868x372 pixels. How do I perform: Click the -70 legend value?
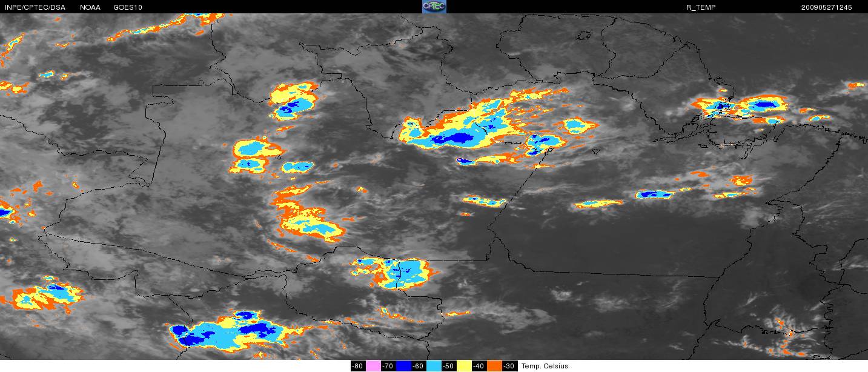pos(388,366)
